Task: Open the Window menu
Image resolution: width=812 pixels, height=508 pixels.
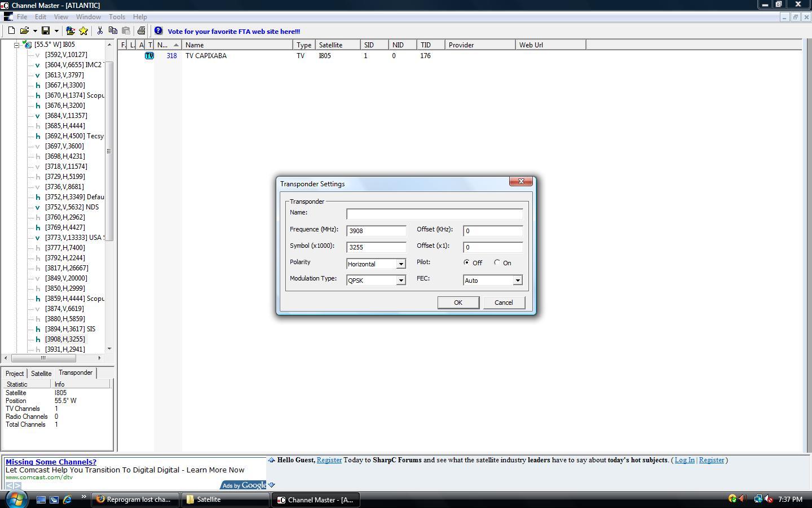Action: (x=89, y=17)
